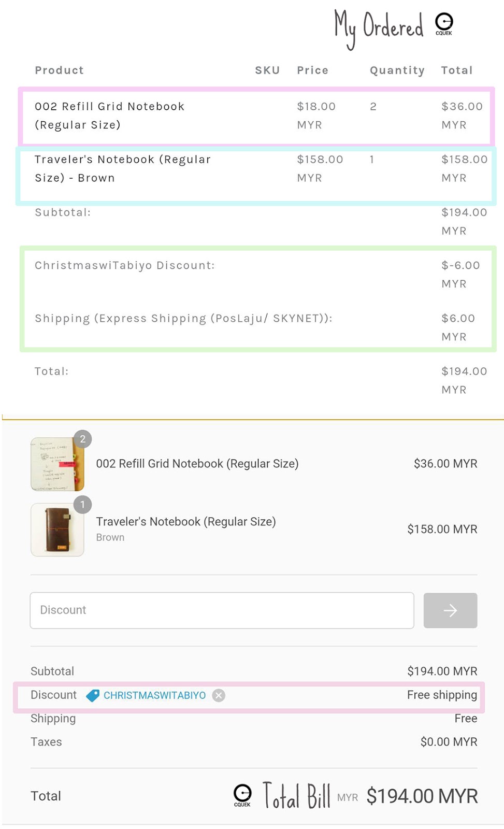Click the CQUEK logo beside My Ordered
Screen dimensions: 504x829
click(x=444, y=23)
